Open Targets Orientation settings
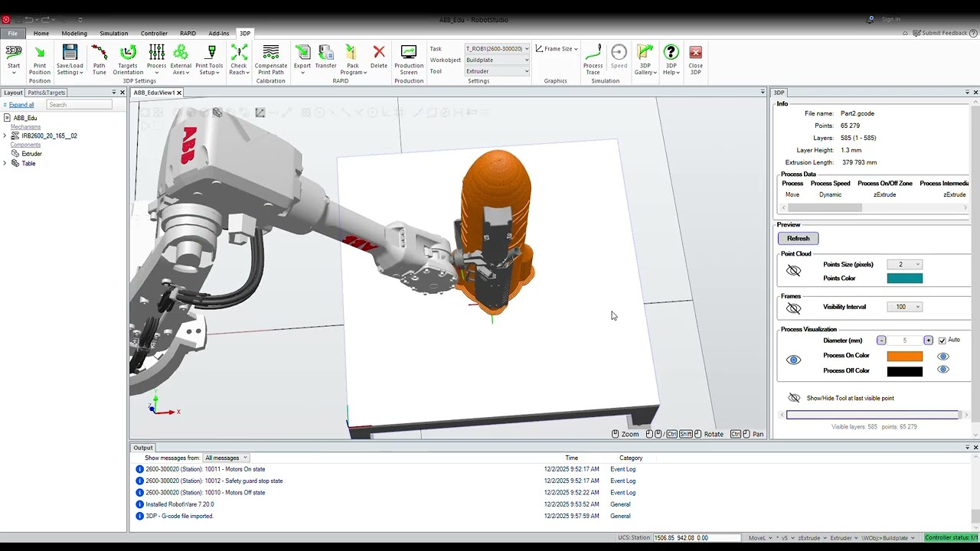 (128, 60)
